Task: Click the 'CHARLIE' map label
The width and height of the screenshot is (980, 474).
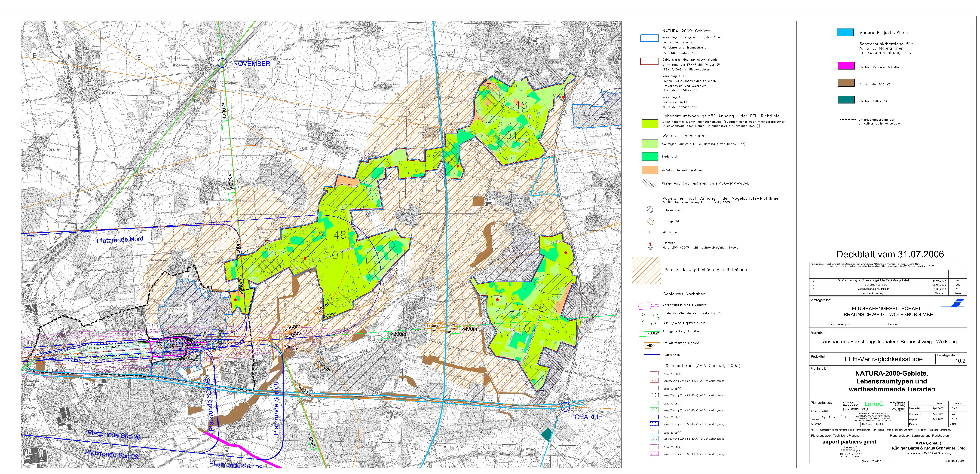Action: coord(588,417)
